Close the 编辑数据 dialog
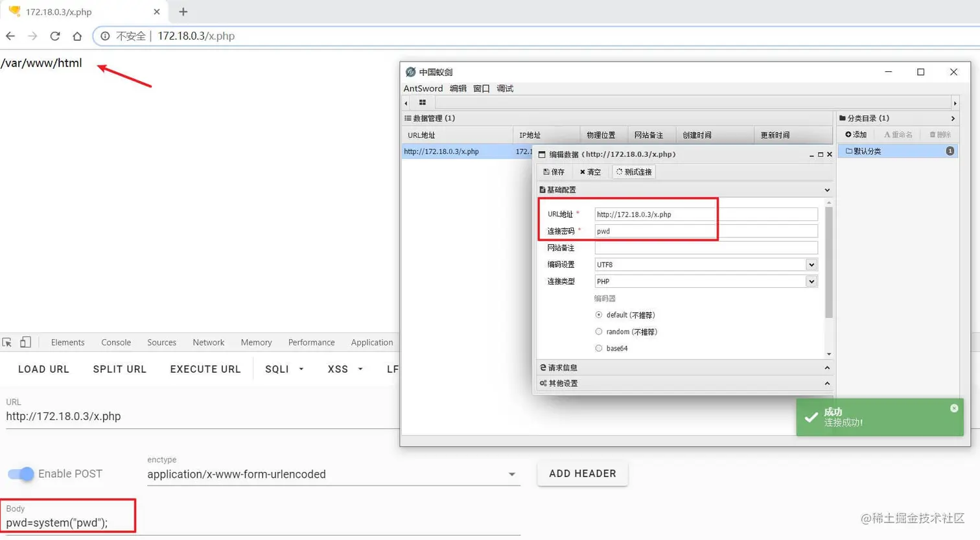The image size is (980, 540). click(x=830, y=155)
